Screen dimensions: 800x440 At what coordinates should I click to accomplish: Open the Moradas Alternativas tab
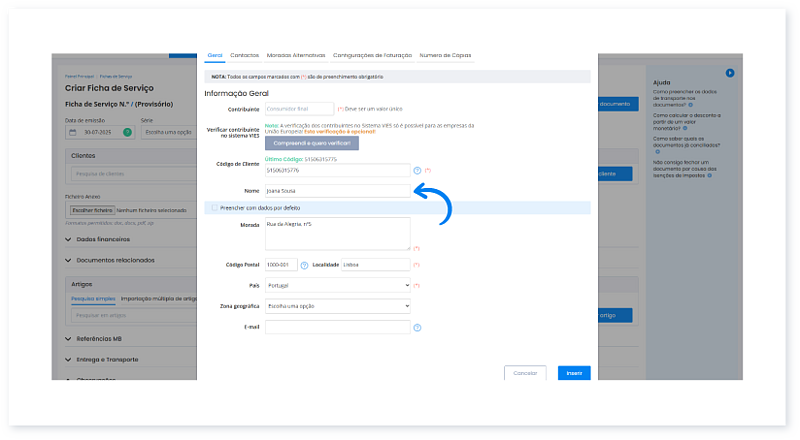click(296, 55)
